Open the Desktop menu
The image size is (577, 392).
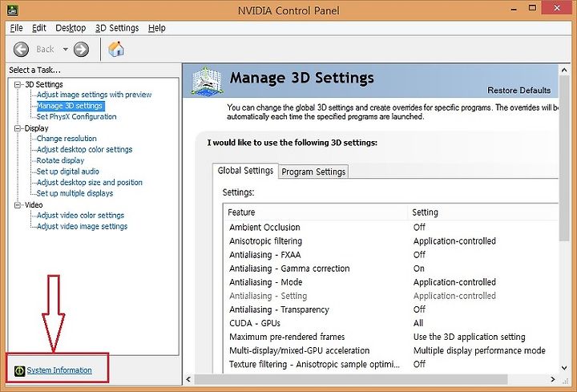pyautogui.click(x=71, y=28)
